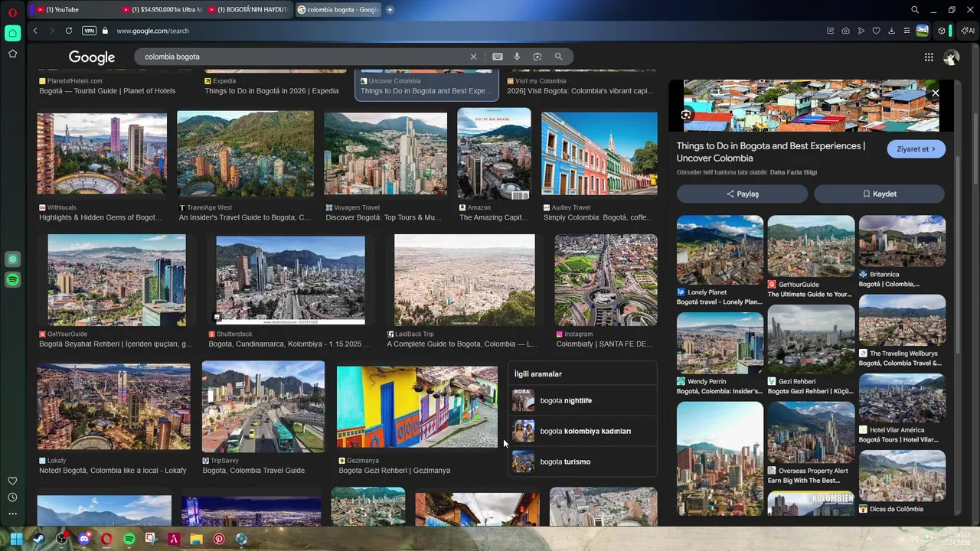980x551 pixels.
Task: Switch to the $54.950.000'lık Ultra tab
Action: click(x=162, y=10)
